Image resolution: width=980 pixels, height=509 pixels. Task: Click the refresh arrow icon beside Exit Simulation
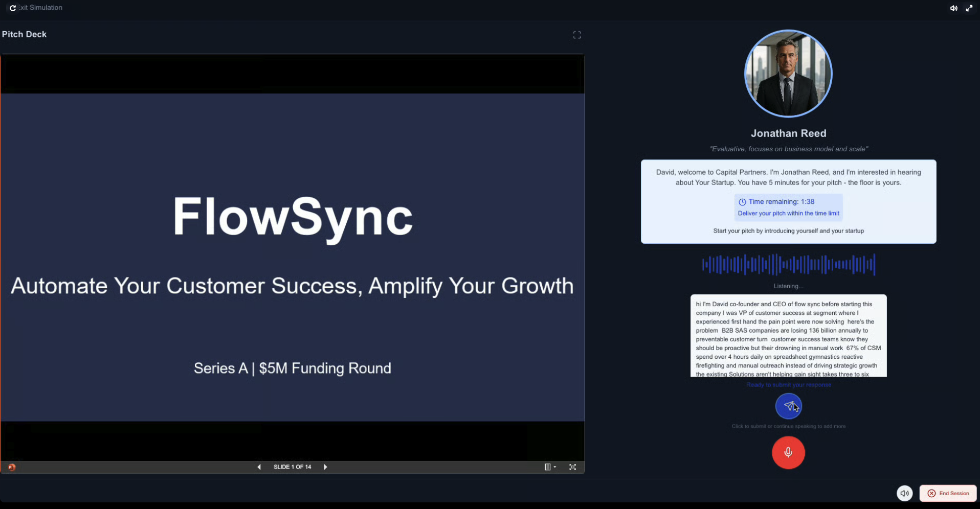coord(13,8)
